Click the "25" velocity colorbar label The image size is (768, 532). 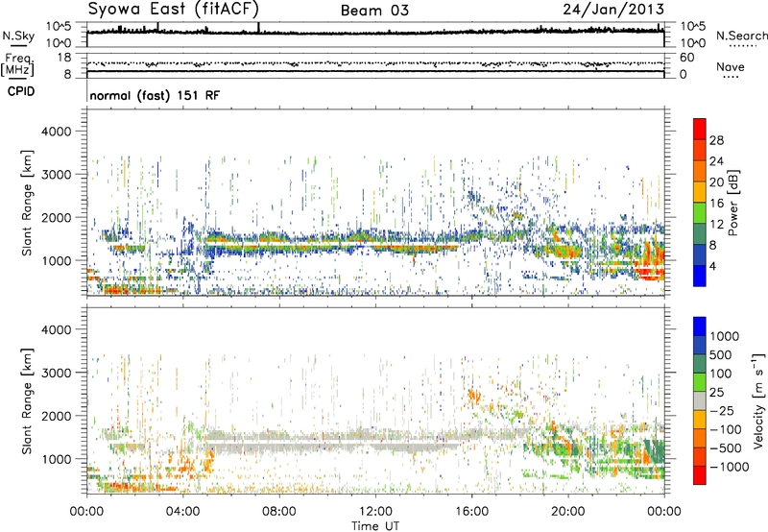(716, 392)
